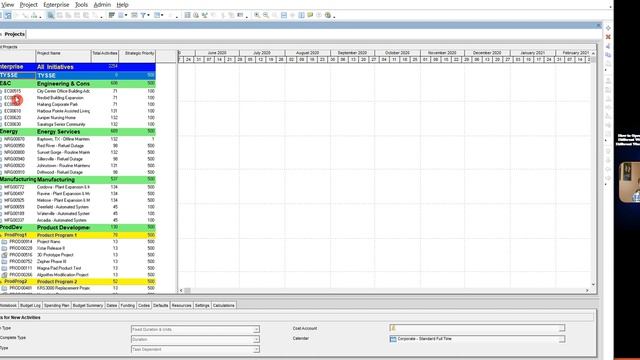Open the filter icon's dropdown arrow
The image size is (640, 360).
[148, 16]
